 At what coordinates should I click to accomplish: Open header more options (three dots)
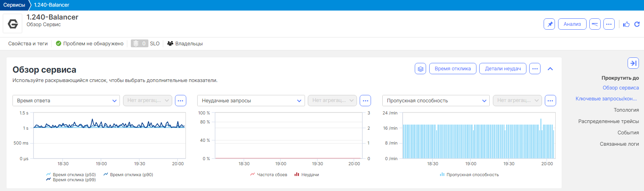click(x=609, y=24)
